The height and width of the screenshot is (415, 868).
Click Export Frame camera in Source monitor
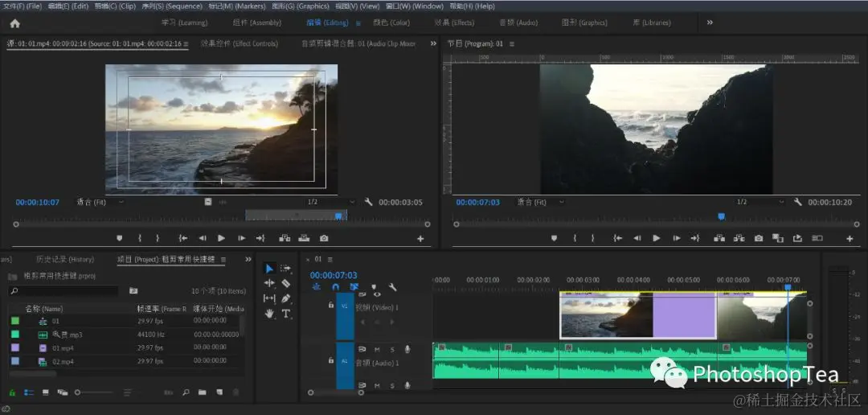tap(324, 238)
